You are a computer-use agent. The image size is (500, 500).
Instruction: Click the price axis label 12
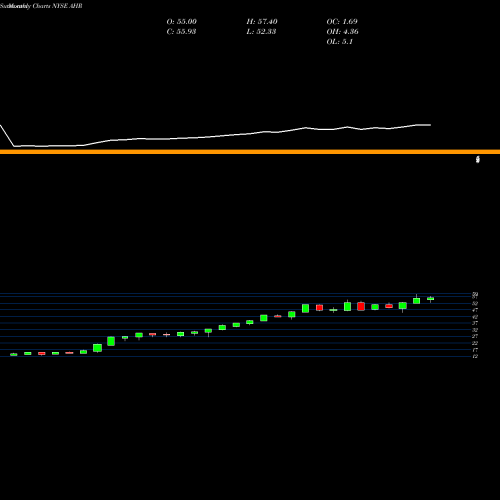(475, 356)
